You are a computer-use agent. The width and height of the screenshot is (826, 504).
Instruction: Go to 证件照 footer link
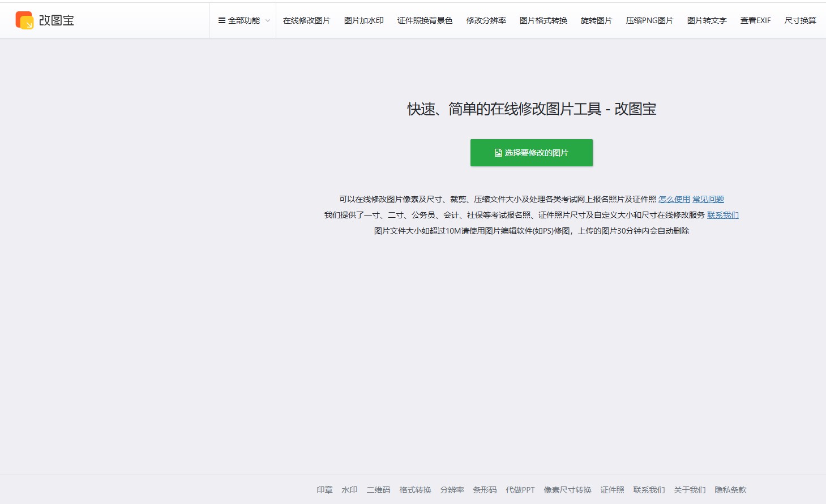tap(612, 490)
